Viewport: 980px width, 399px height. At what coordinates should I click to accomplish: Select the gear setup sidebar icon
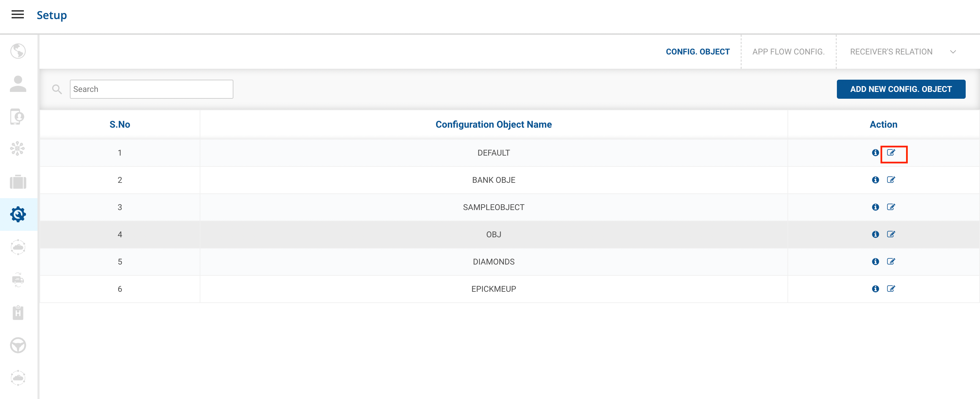coord(18,214)
